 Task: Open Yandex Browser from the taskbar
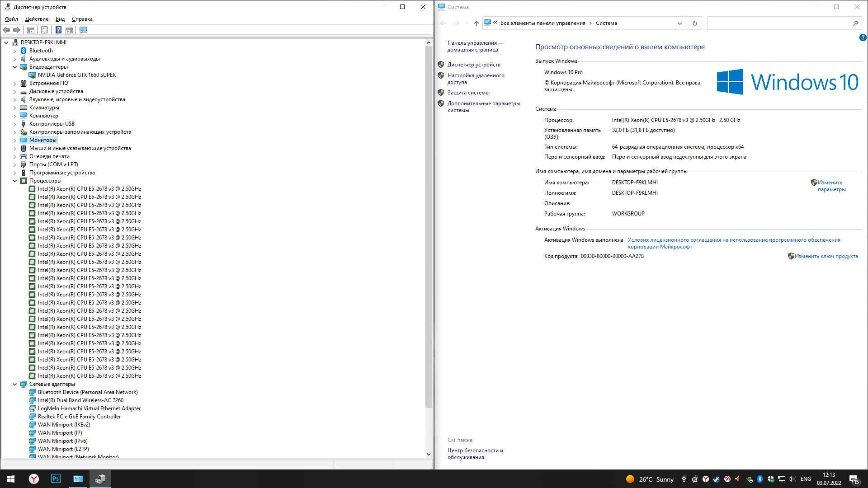tap(34, 479)
